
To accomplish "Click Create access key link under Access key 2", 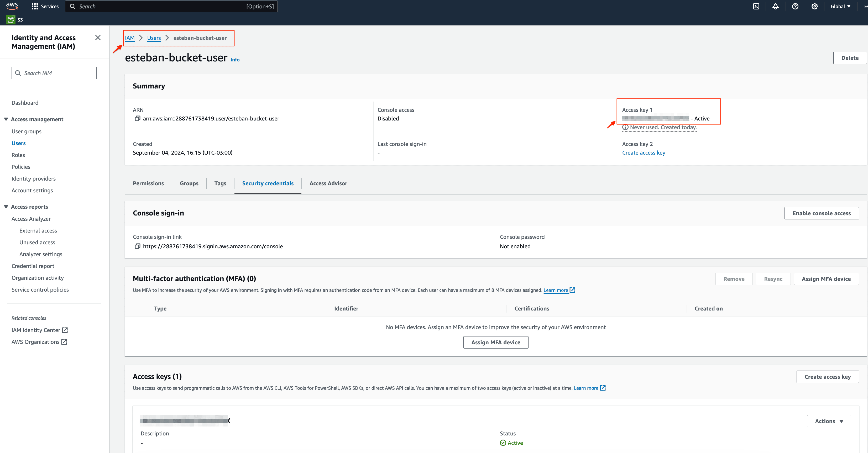I will click(x=643, y=152).
